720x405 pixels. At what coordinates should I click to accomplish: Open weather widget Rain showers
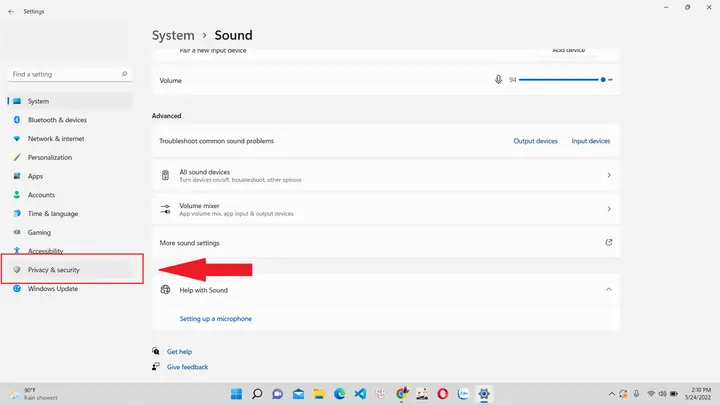click(x=34, y=394)
